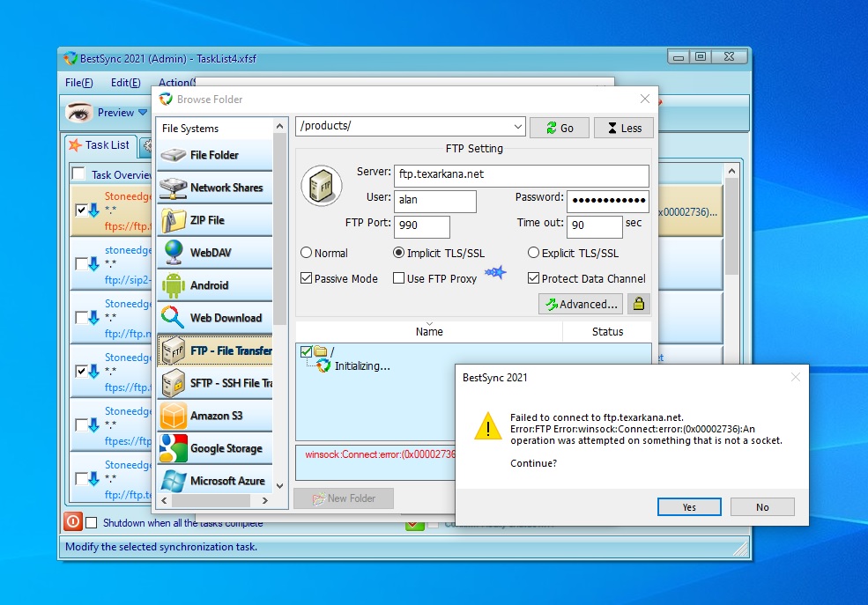The image size is (868, 605).
Task: Choose SFTP - SSH File Transfer
Action: tap(215, 383)
